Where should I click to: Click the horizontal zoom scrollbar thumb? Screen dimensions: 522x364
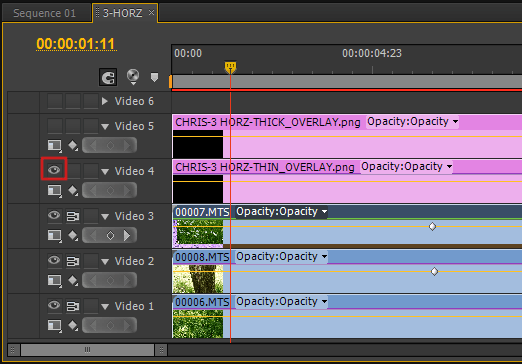(87, 350)
